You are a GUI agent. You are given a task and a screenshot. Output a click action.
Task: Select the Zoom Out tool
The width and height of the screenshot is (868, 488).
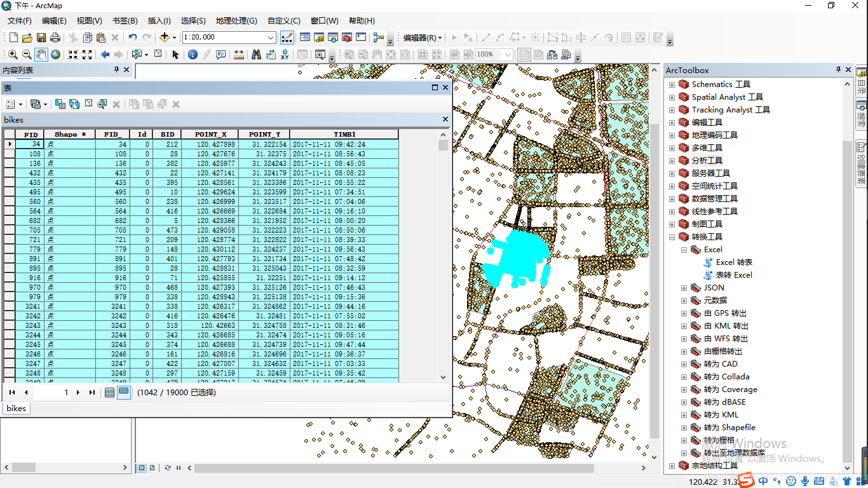(27, 55)
